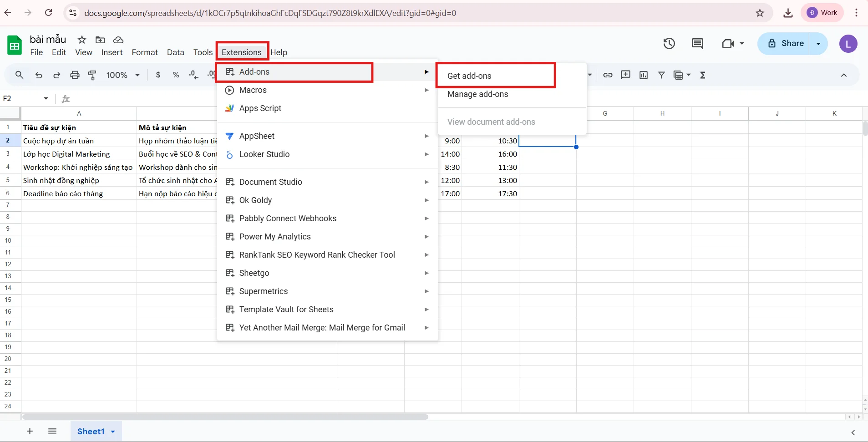The height and width of the screenshot is (442, 868).
Task: Open the Sheet1 tab options arrow
Action: [x=113, y=432]
